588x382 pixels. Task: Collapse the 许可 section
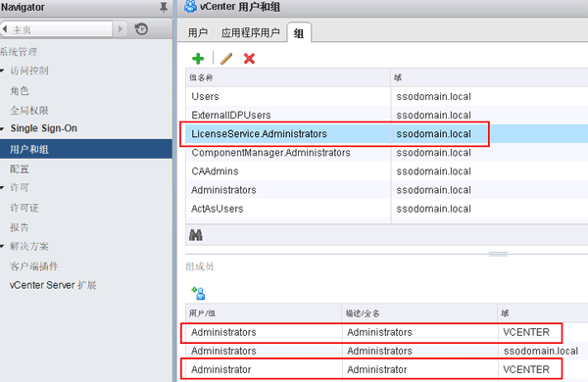(2, 187)
